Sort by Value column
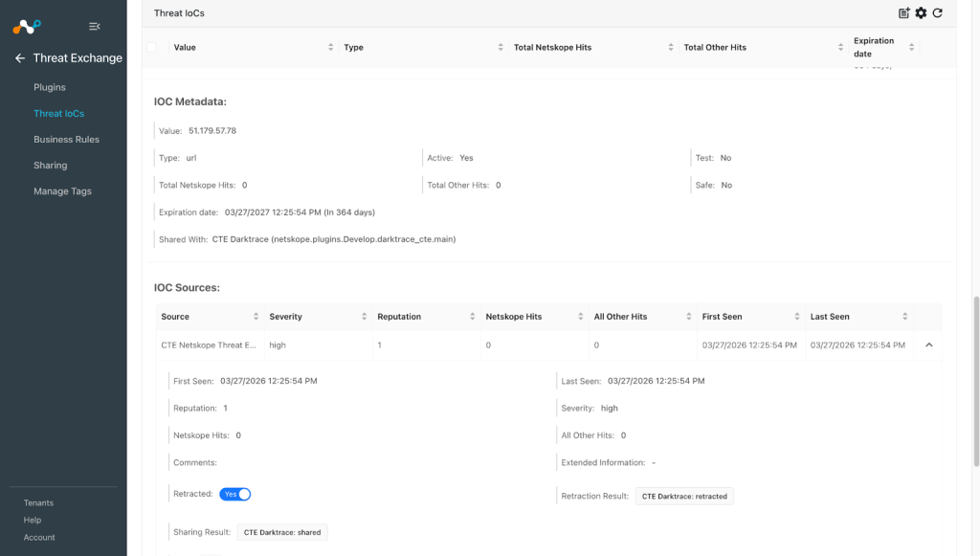Screen dimensions: 980x556 330,48
